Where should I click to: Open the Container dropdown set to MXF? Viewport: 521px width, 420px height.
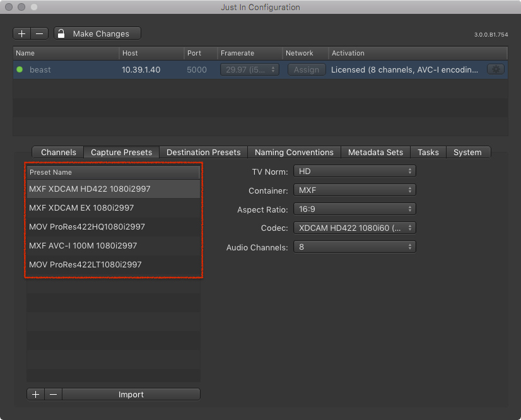tap(354, 190)
